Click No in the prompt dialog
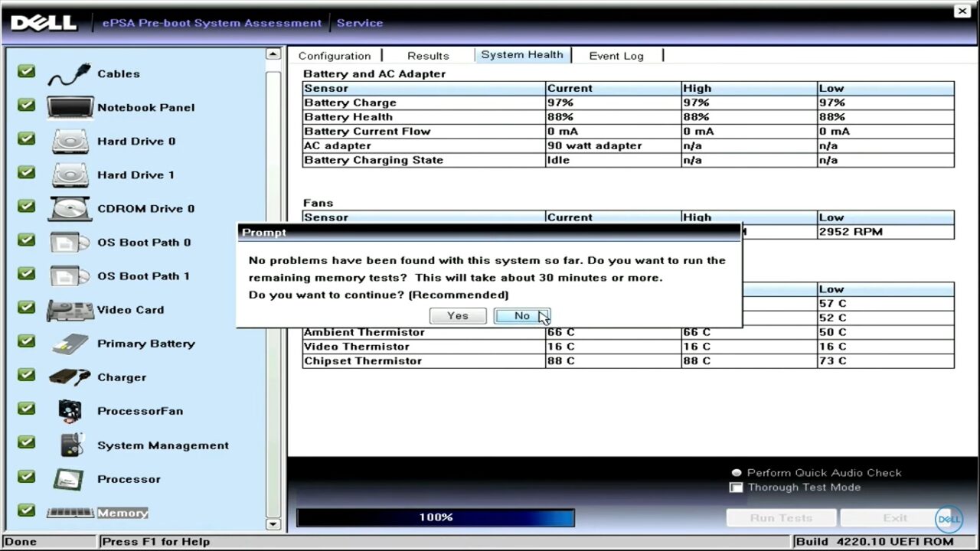The height and width of the screenshot is (551, 980). tap(522, 316)
